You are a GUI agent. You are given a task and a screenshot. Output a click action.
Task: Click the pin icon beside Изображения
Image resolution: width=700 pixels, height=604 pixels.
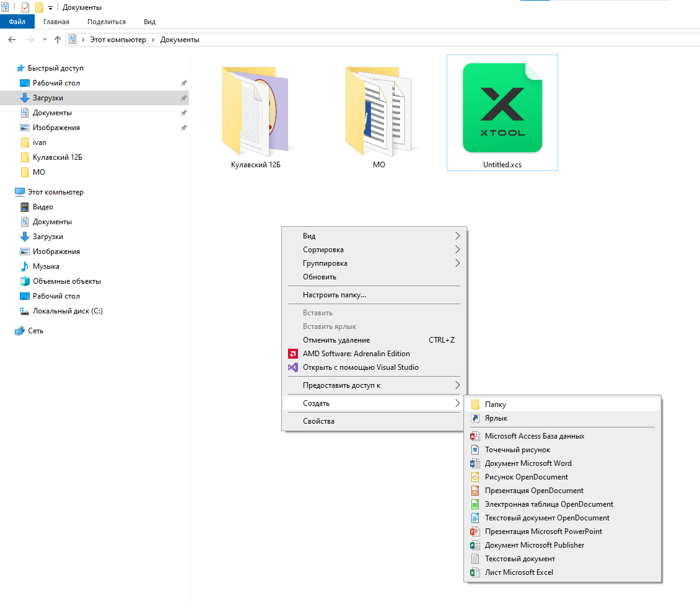pos(183,128)
